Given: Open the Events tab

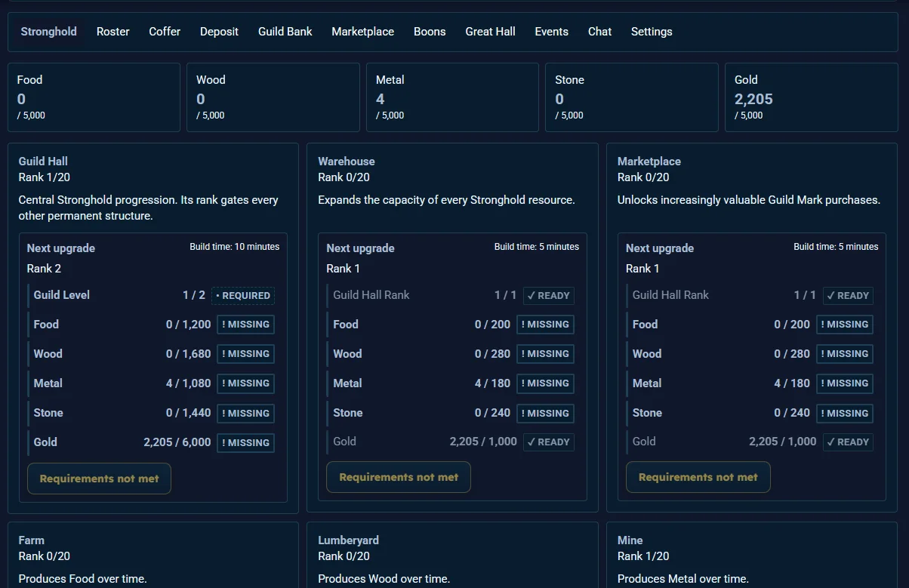Looking at the screenshot, I should (x=552, y=32).
